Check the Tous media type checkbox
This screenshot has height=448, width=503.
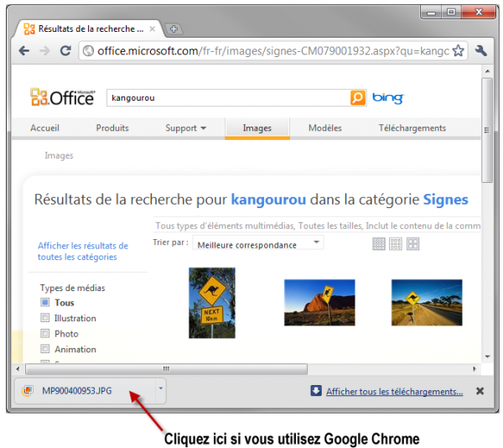click(45, 302)
